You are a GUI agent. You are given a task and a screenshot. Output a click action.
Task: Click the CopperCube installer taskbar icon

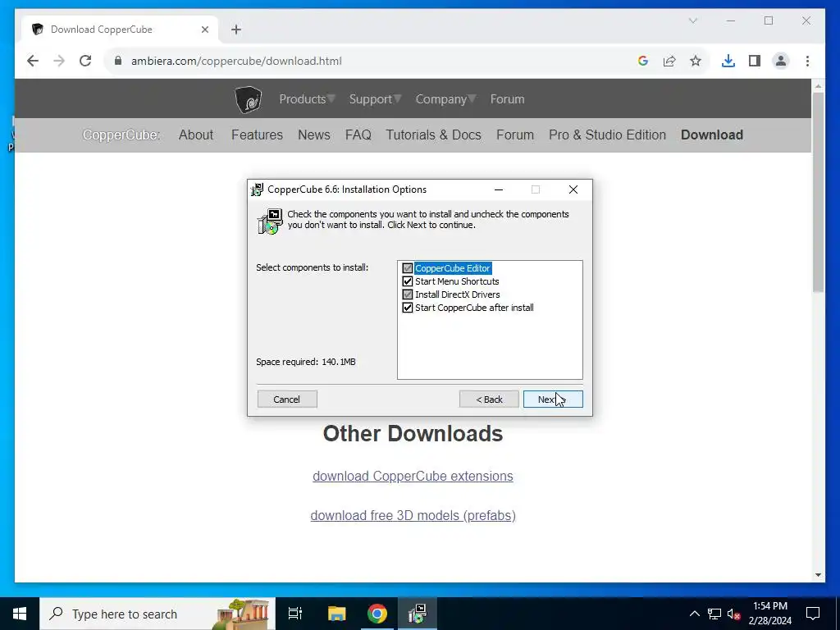[x=418, y=614]
